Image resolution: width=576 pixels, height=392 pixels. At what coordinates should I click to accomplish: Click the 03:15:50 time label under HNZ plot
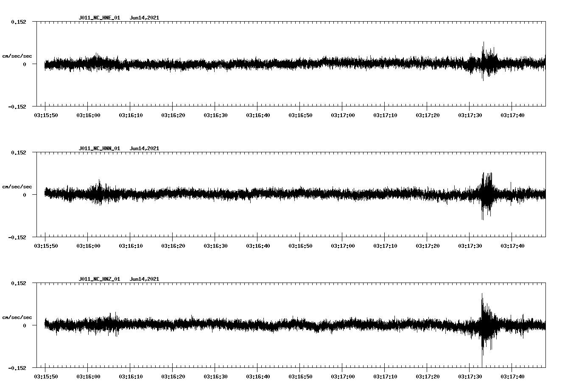[x=46, y=376]
